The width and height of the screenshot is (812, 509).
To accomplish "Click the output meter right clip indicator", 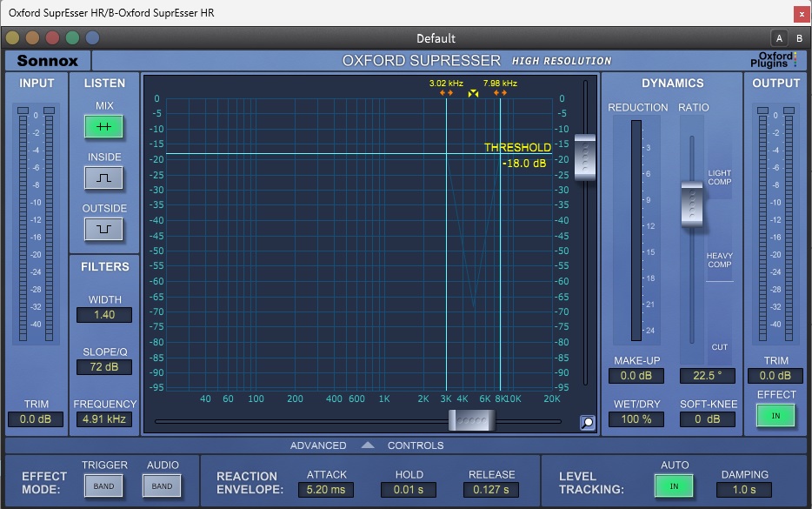I will 789,111.
